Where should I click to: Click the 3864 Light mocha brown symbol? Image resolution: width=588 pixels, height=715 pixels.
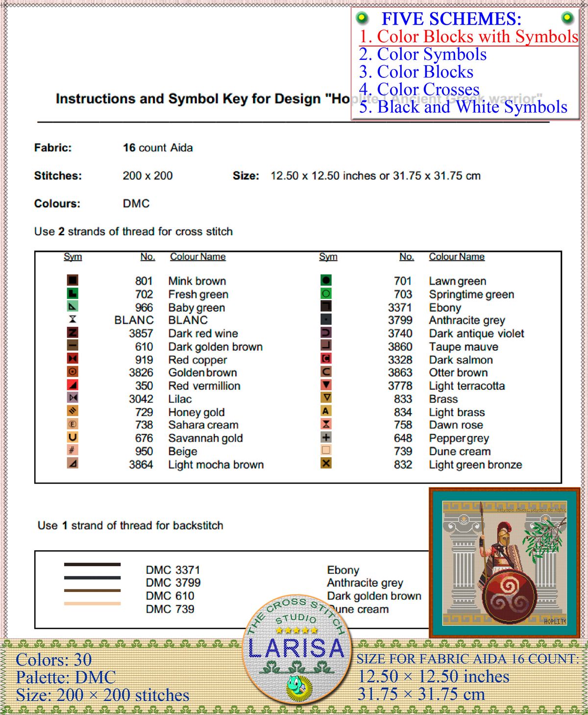pos(73,463)
